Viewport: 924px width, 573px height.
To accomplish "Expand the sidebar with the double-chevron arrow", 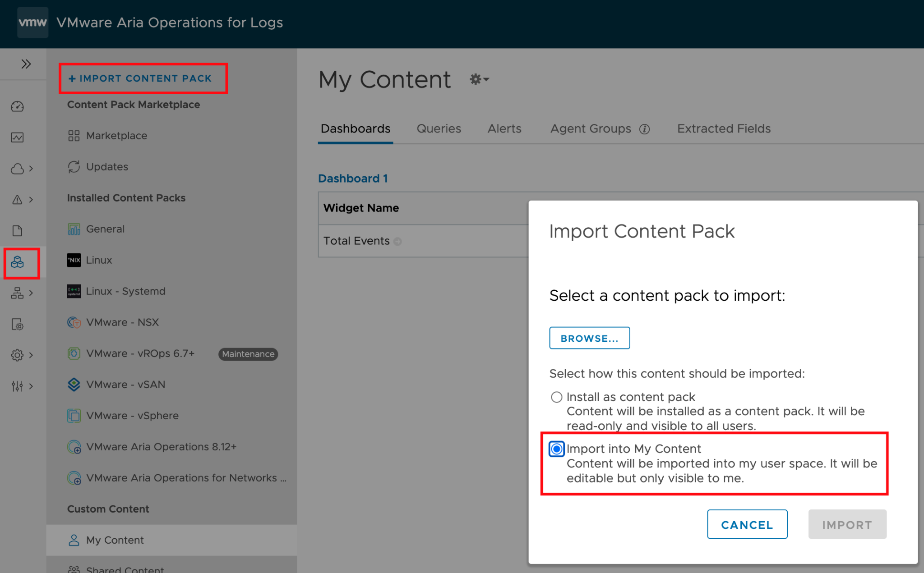I will [x=26, y=64].
